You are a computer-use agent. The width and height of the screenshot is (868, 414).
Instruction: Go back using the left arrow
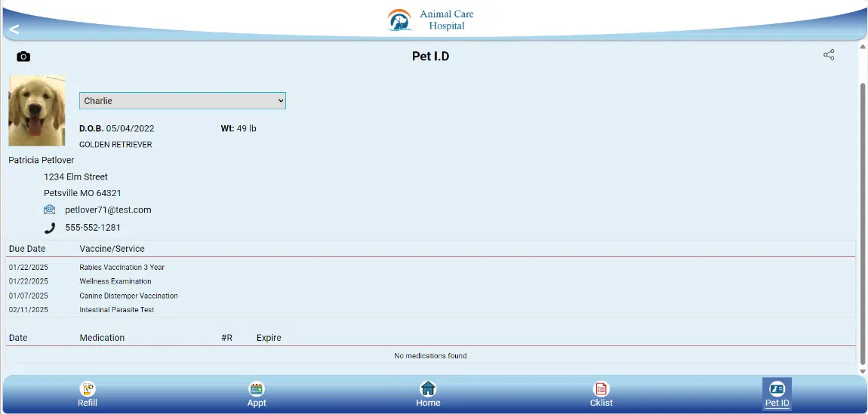pyautogui.click(x=14, y=29)
